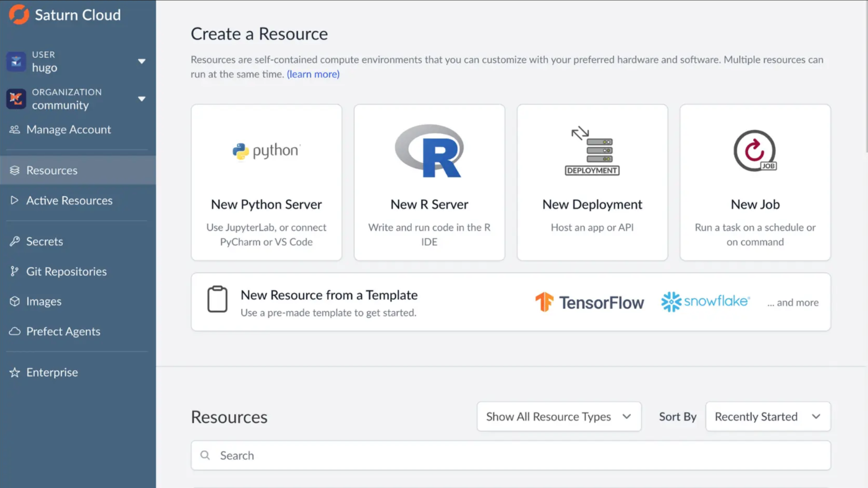Click the TensorFlow logo

[590, 302]
